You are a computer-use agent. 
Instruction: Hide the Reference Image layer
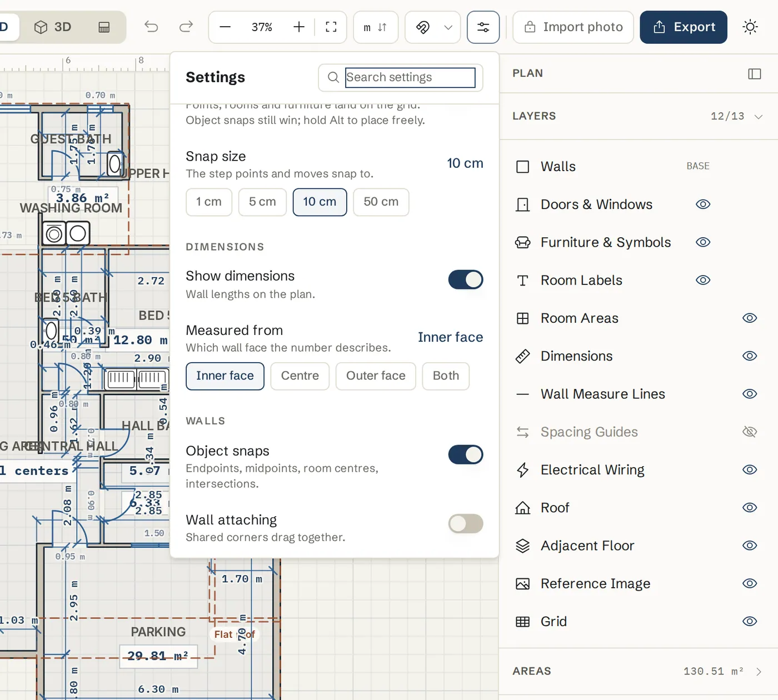[750, 583]
